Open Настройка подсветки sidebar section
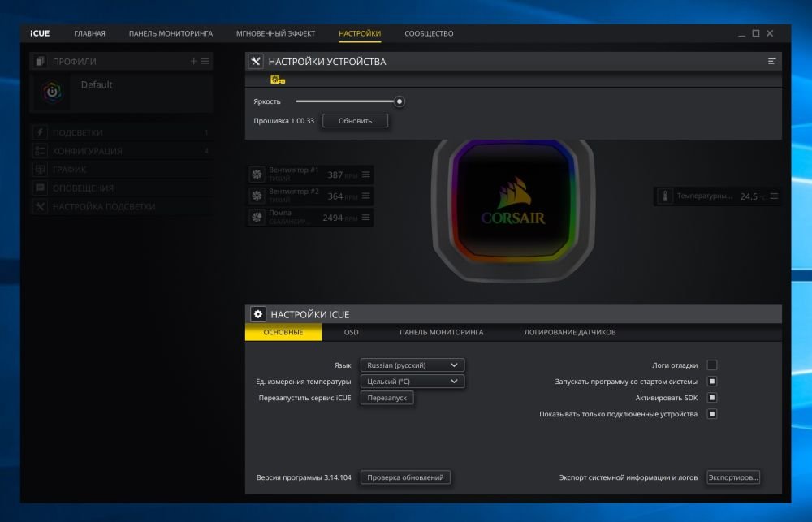This screenshot has width=812, height=522. 121,207
